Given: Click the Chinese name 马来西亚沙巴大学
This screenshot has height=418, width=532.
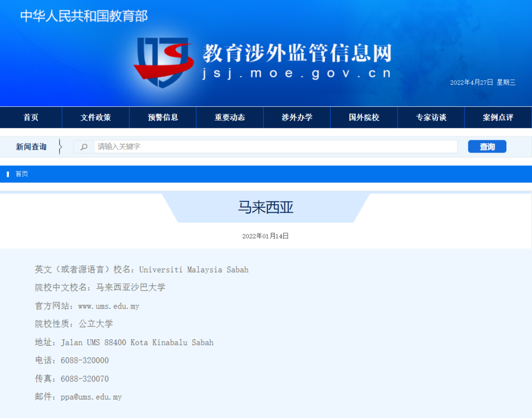Looking at the screenshot, I should click(x=131, y=288).
